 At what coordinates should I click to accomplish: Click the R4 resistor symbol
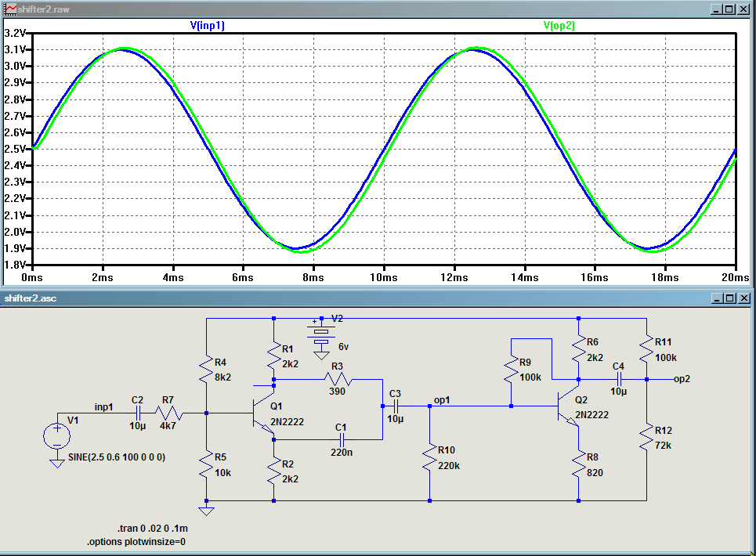(x=206, y=370)
